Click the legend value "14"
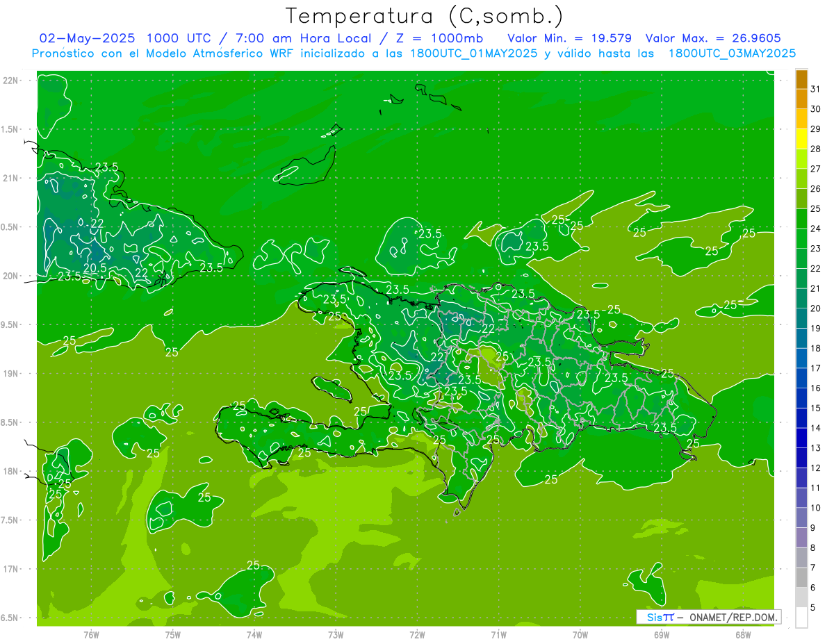The height and width of the screenshot is (644, 834). 816,428
